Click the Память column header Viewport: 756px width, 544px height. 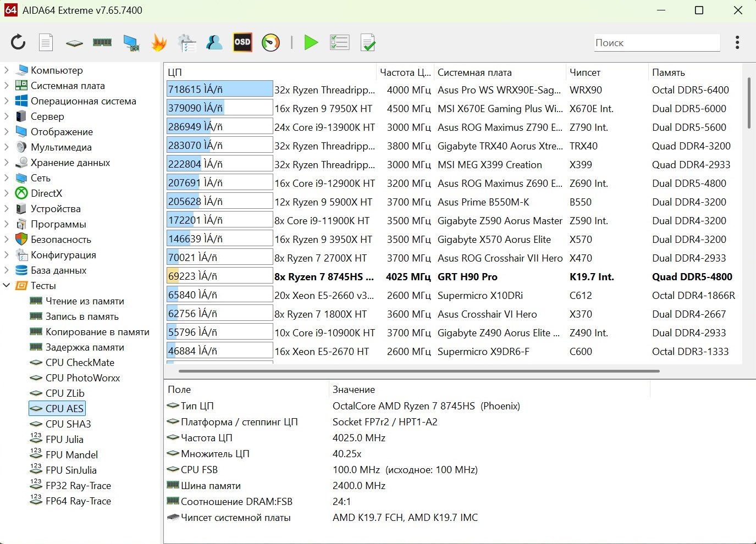(668, 73)
